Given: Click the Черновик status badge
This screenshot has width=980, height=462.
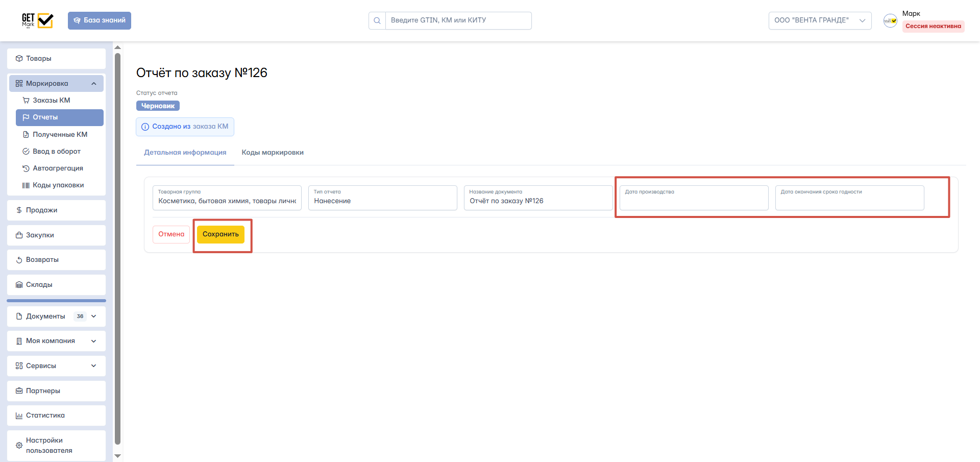Looking at the screenshot, I should pos(158,106).
